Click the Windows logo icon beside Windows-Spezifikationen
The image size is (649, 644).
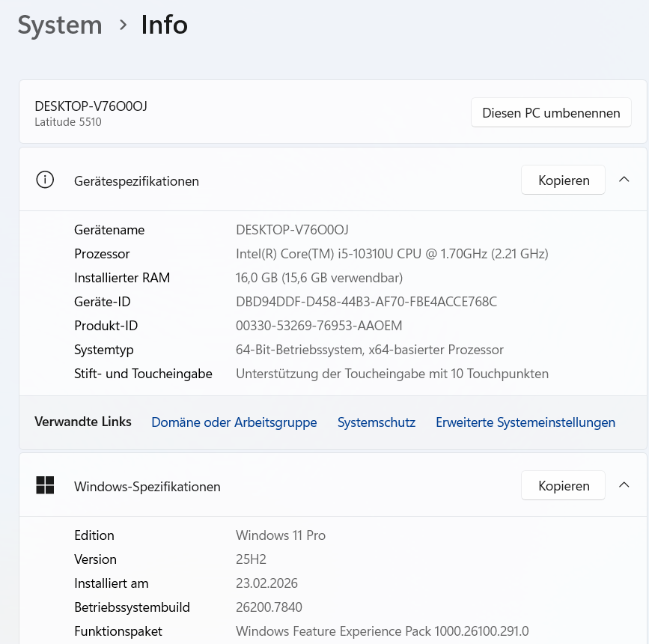45,485
